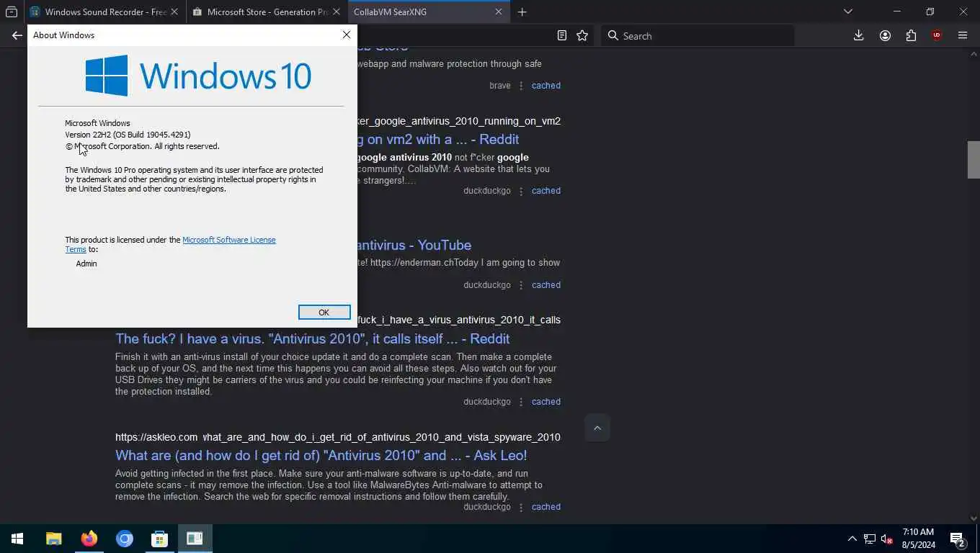
Task: Open the Extensions puzzle icon
Action: (x=912, y=35)
